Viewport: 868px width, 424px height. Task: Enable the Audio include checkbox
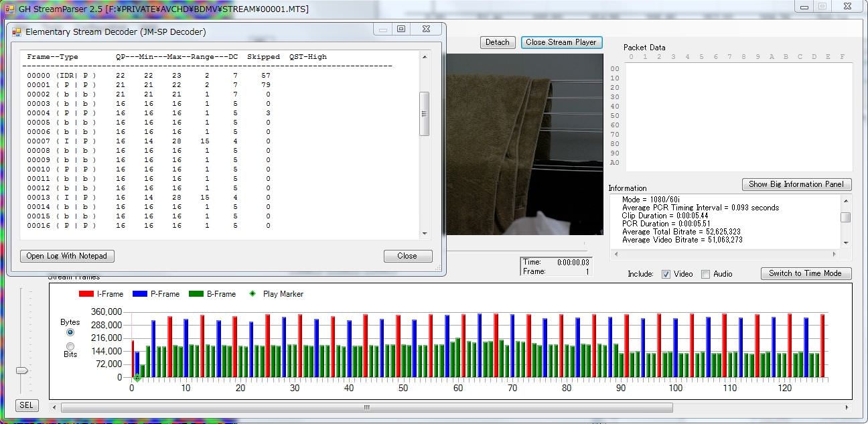tap(705, 274)
